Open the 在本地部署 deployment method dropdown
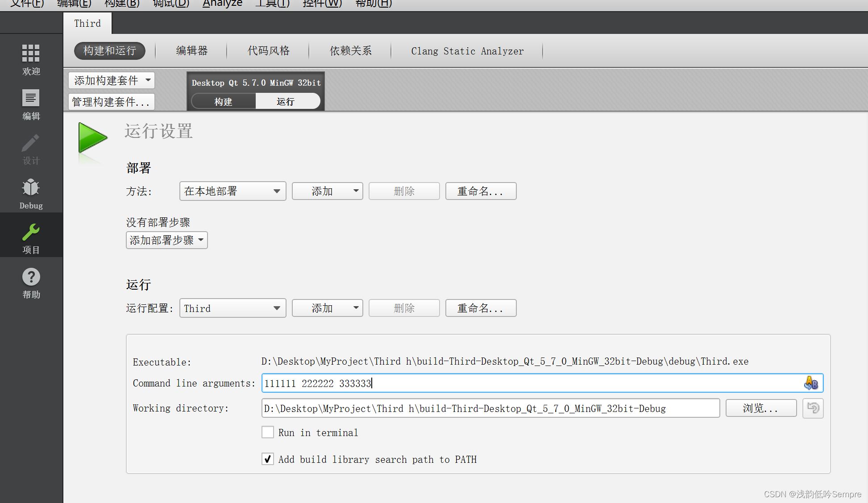Screen dimensions: 868x503 [x=233, y=191]
